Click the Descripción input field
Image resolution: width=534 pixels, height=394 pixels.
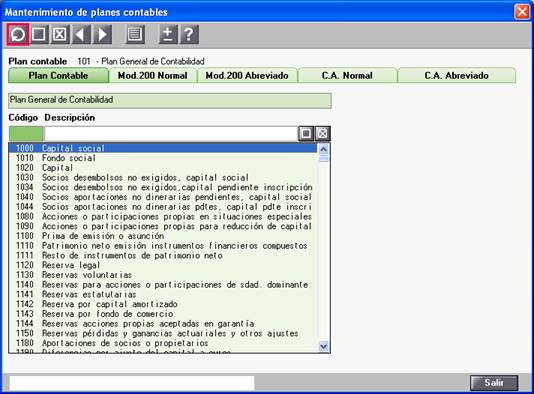(x=171, y=133)
